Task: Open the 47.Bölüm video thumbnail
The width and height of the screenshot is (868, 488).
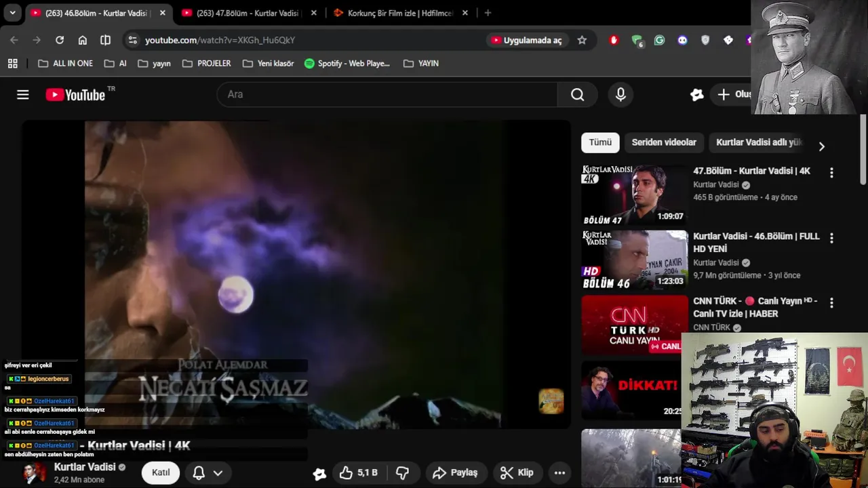Action: click(635, 195)
